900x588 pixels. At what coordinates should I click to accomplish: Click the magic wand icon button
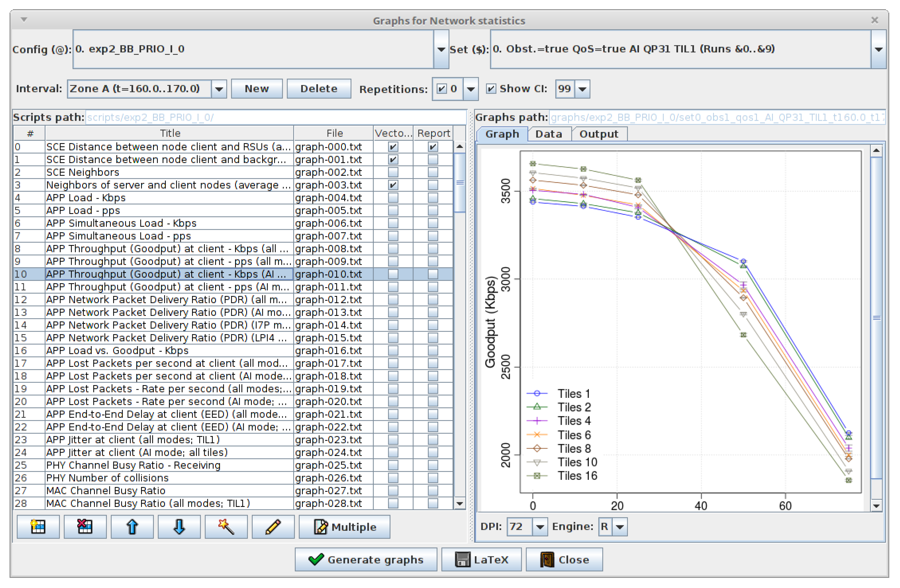coord(226,526)
